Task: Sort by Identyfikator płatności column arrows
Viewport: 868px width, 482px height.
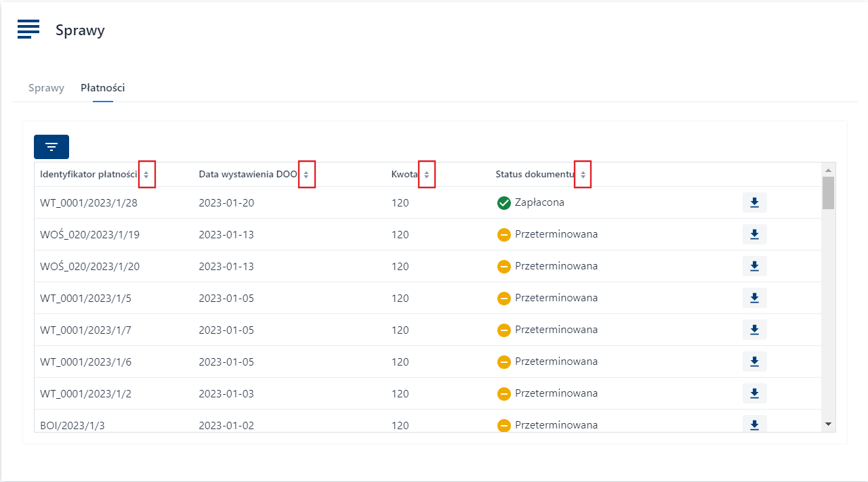Action: pyautogui.click(x=146, y=175)
